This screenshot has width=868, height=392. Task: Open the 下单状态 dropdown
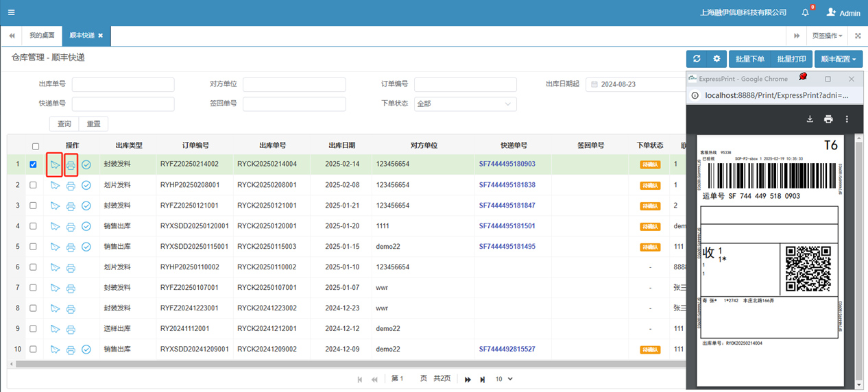click(465, 104)
